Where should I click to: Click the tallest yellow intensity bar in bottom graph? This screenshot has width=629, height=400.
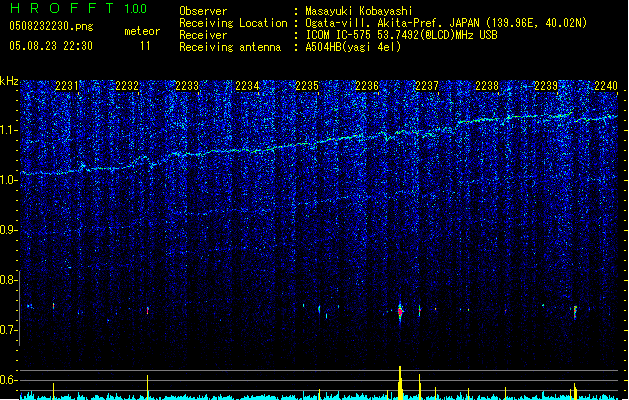(x=400, y=383)
